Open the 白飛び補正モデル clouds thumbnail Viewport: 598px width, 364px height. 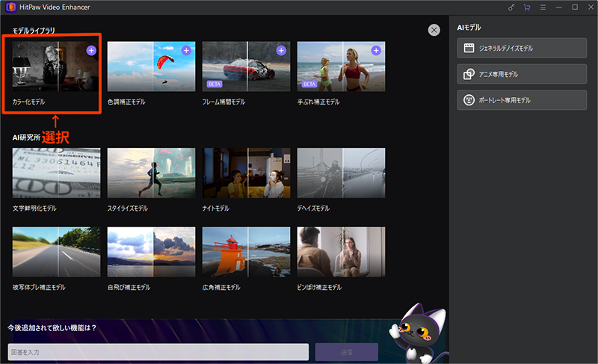click(x=151, y=252)
